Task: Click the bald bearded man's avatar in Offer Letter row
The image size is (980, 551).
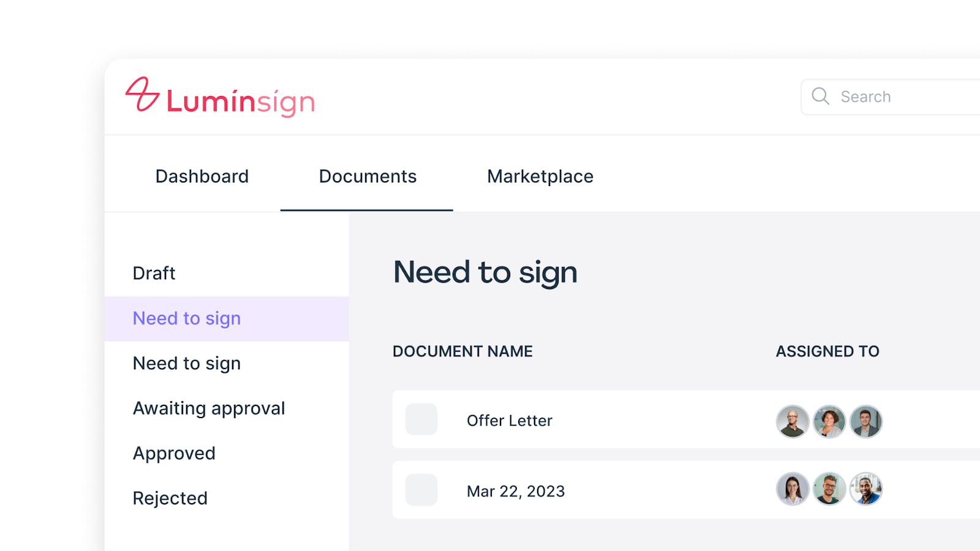Action: pyautogui.click(x=793, y=421)
